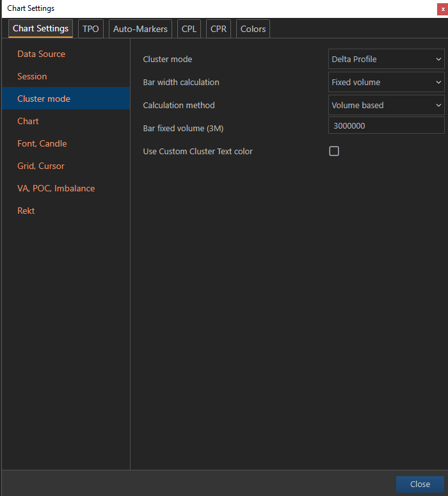Open the Colors tab
This screenshot has width=448, height=496.
253,29
